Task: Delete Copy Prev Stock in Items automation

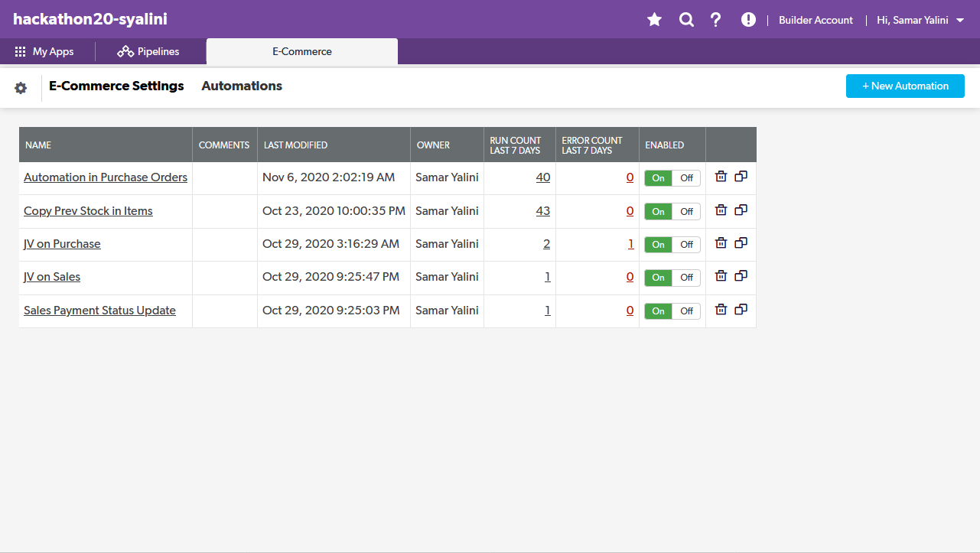Action: point(721,210)
